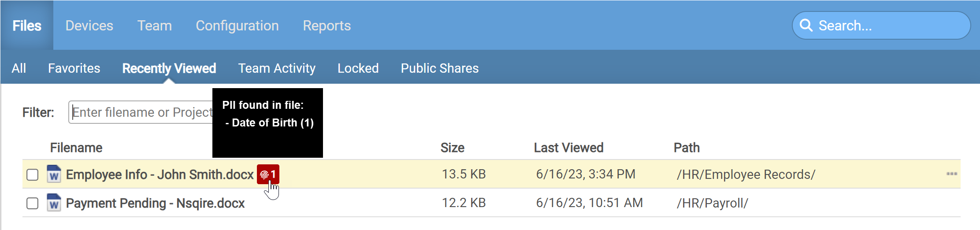Select the Payment Pending - Nsqire.docx checkbox
Screen dimensions: 980x230
click(33, 204)
